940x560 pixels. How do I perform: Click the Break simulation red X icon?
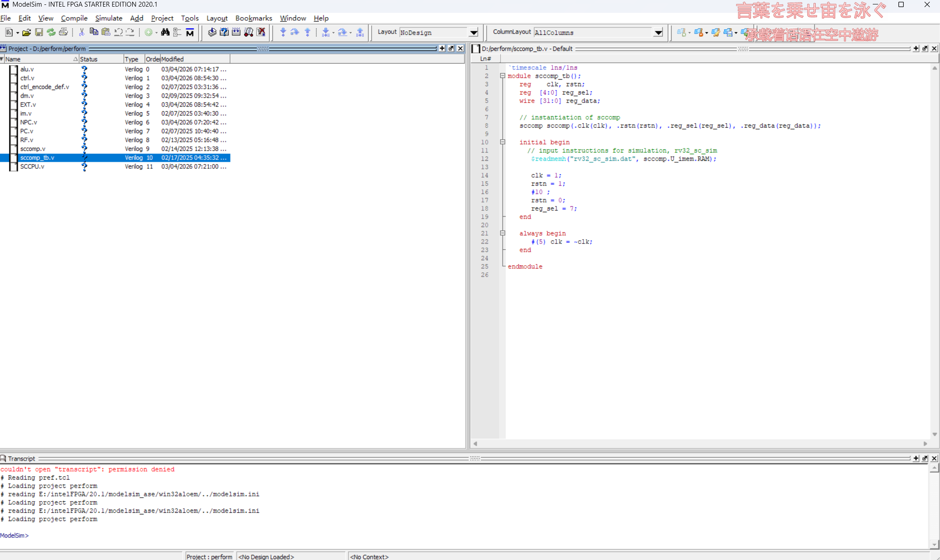[261, 32]
